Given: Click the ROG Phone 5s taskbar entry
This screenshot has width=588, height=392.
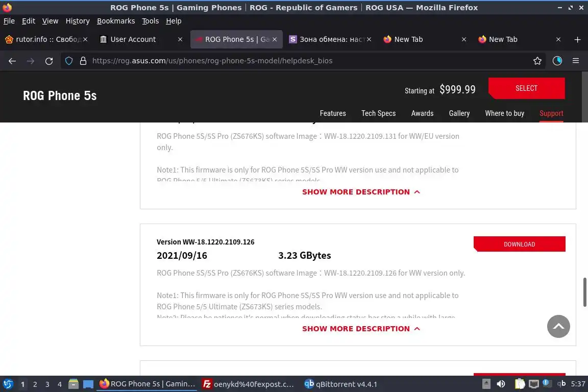Looking at the screenshot, I should pyautogui.click(x=147, y=384).
